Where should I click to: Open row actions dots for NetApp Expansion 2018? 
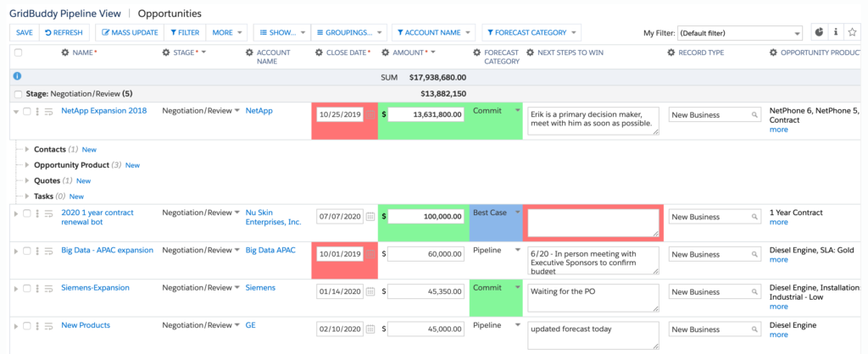pos(37,111)
